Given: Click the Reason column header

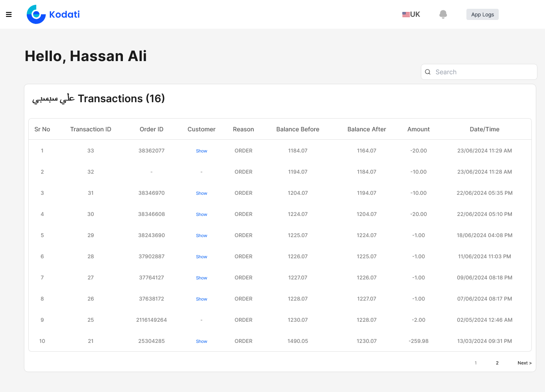Looking at the screenshot, I should 243,129.
